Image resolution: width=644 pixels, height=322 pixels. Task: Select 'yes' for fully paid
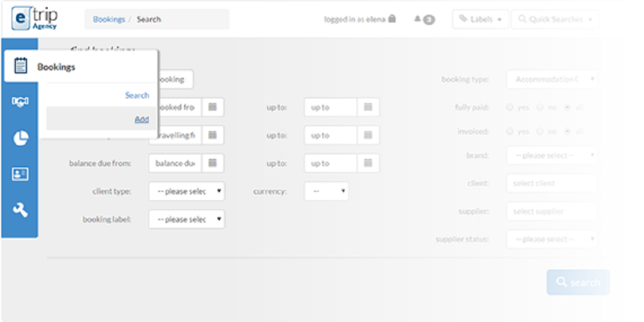(x=510, y=108)
